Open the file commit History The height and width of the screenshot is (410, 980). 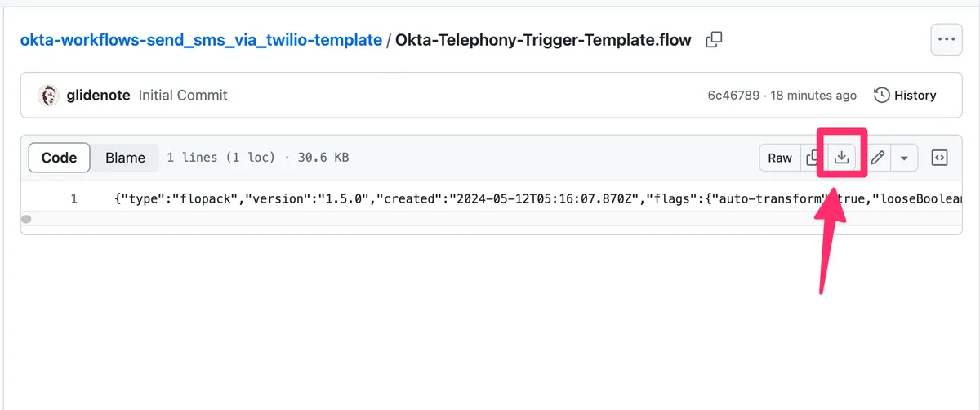[905, 96]
